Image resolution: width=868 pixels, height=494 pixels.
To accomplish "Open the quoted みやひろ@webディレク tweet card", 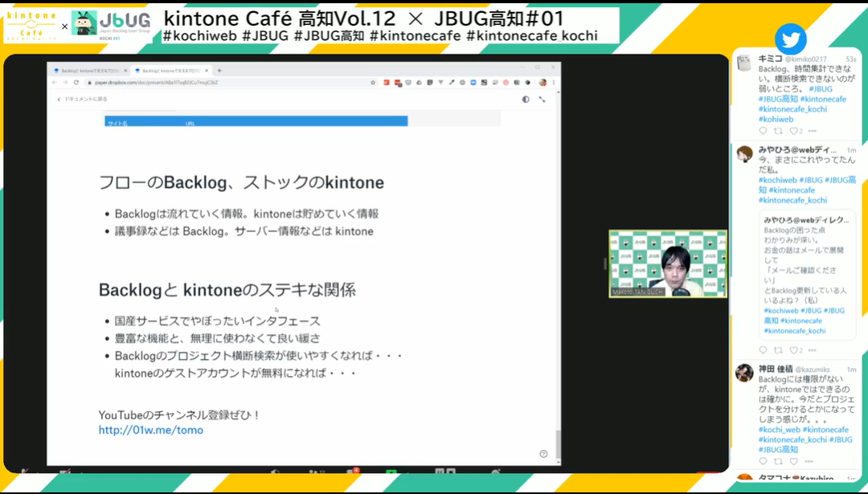I will [x=808, y=275].
